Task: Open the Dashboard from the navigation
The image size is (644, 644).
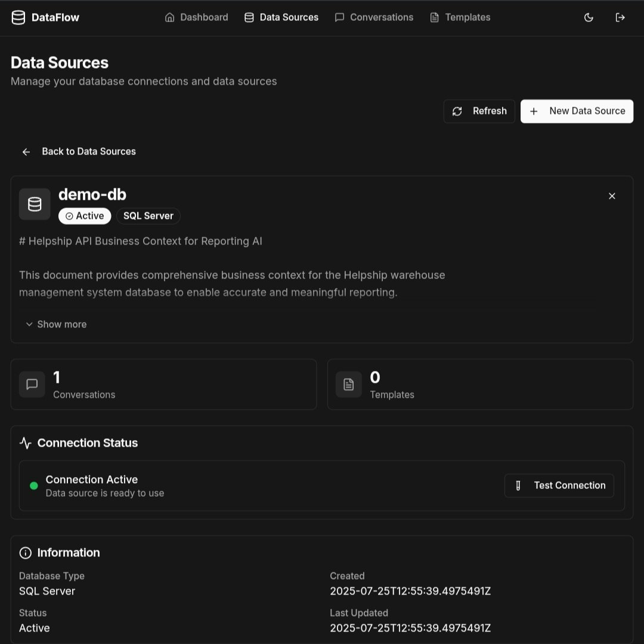Action: [196, 17]
